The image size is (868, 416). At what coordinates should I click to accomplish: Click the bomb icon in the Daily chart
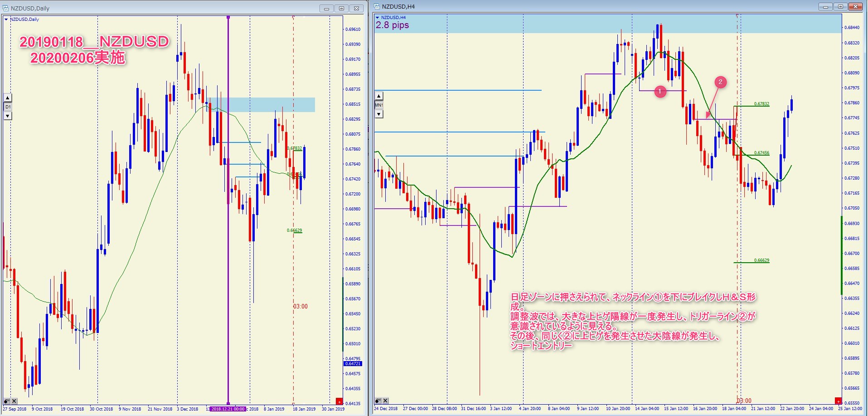pos(7,401)
